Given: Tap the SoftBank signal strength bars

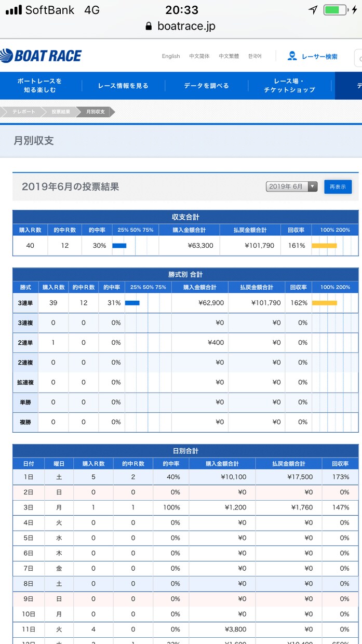Looking at the screenshot, I should pyautogui.click(x=14, y=10).
